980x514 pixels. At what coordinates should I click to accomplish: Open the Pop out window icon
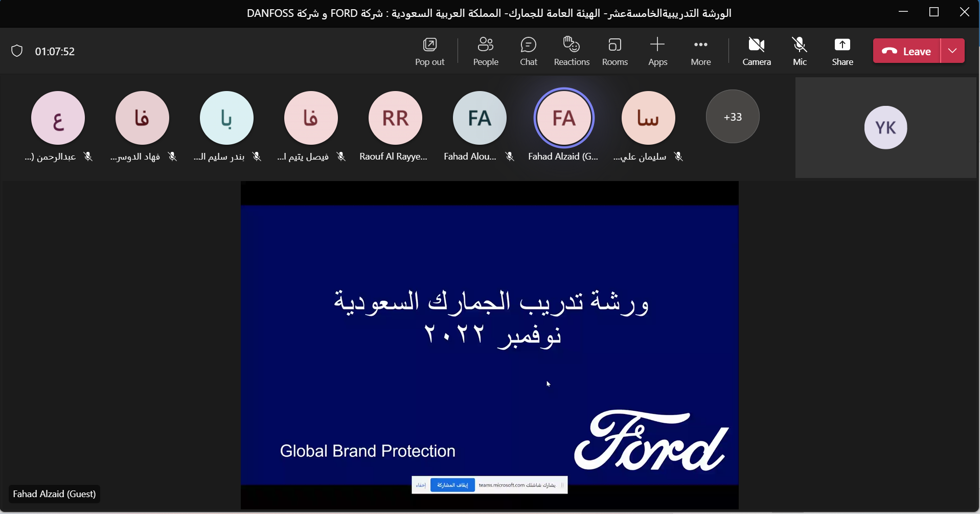tap(429, 51)
